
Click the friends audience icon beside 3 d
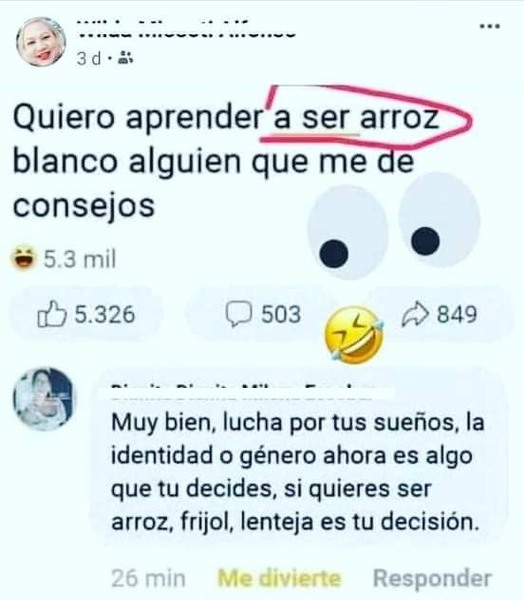pyautogui.click(x=125, y=58)
